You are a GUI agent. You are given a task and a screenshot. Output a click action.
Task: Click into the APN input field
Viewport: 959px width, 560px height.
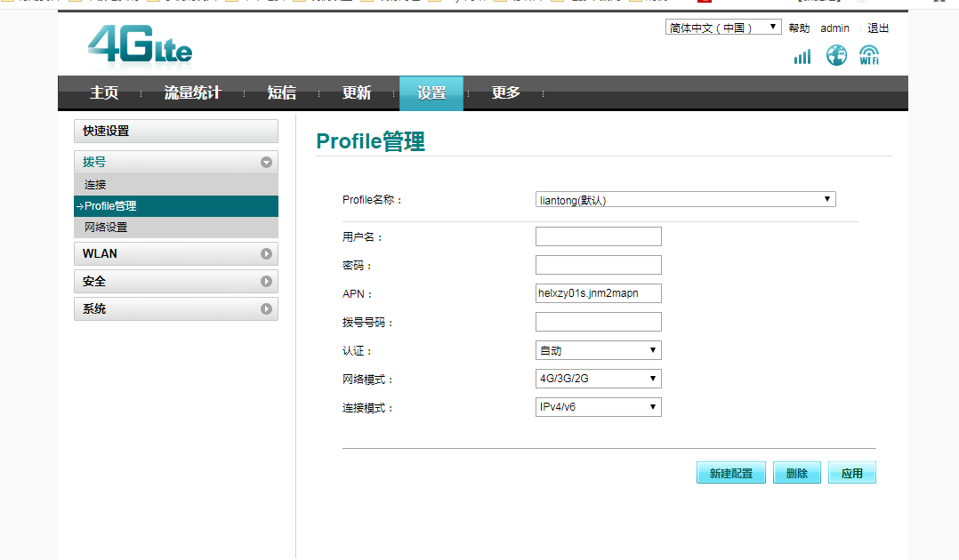pyautogui.click(x=598, y=293)
